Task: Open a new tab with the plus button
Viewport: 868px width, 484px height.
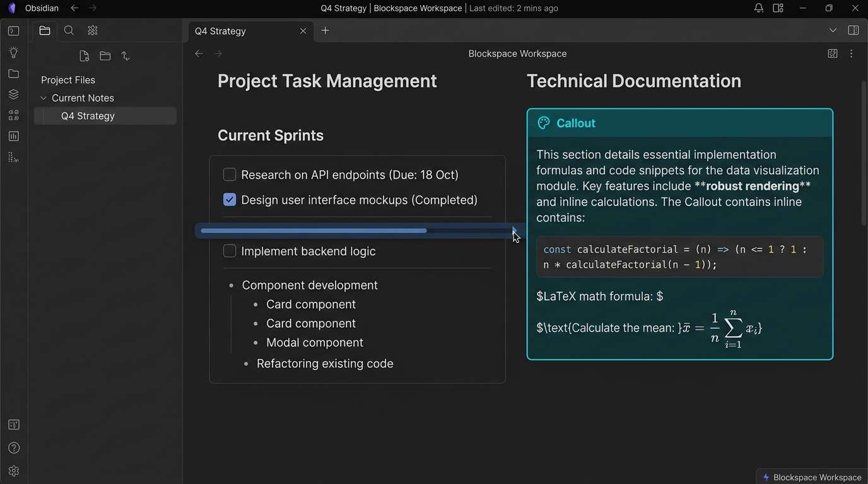Action: (325, 30)
